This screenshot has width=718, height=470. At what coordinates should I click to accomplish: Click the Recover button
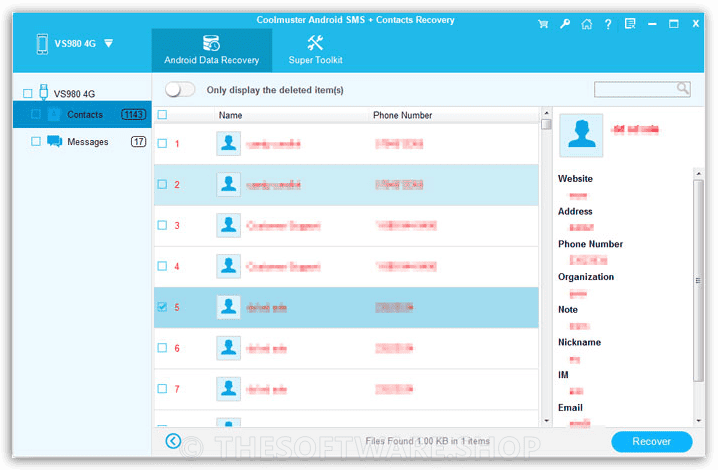coord(652,442)
